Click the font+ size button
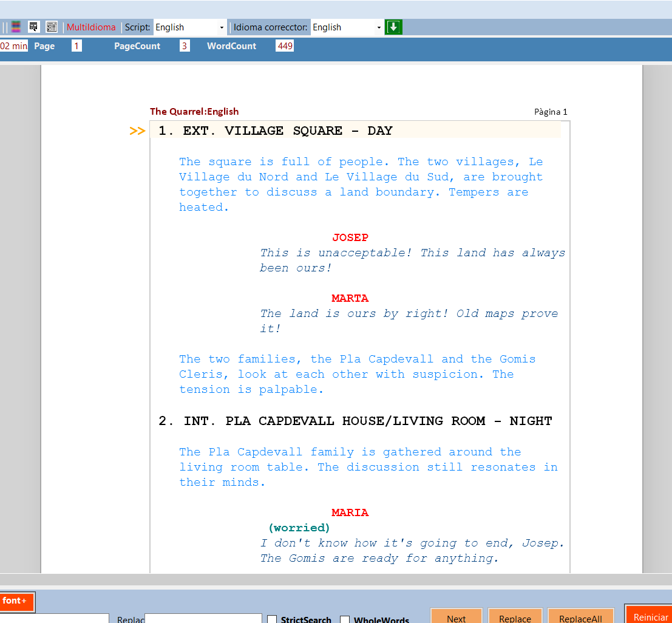This screenshot has height=623, width=672. click(x=17, y=602)
